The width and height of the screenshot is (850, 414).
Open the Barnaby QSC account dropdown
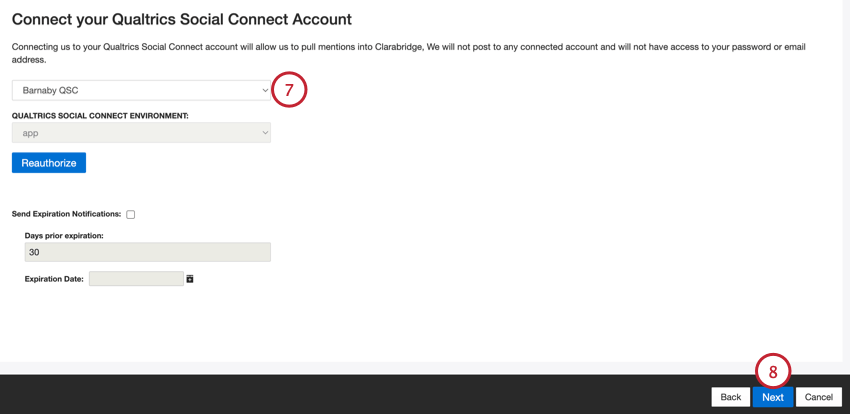(140, 90)
